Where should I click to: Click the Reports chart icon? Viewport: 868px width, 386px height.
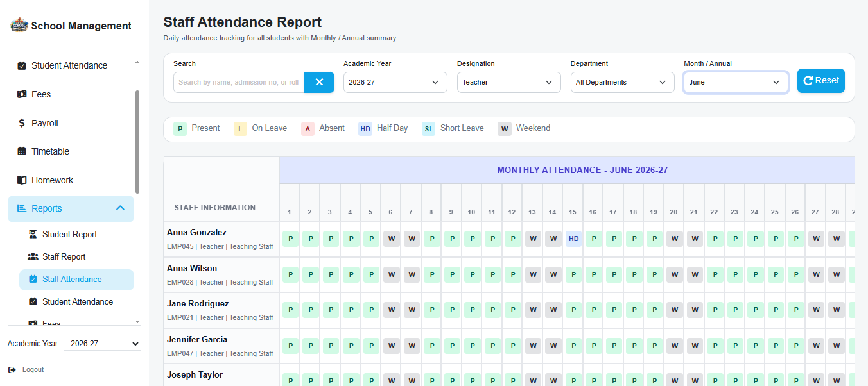(x=21, y=208)
